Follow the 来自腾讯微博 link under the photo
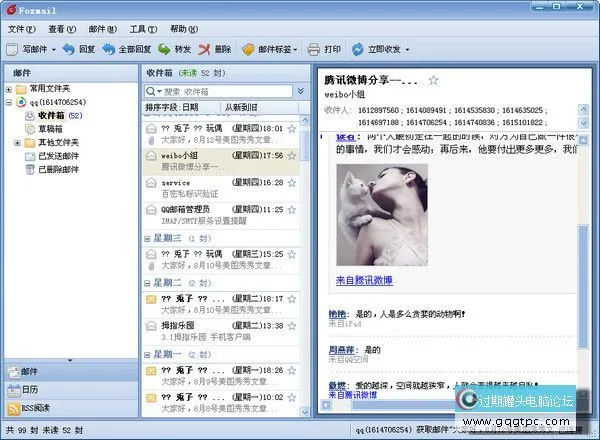 [363, 280]
